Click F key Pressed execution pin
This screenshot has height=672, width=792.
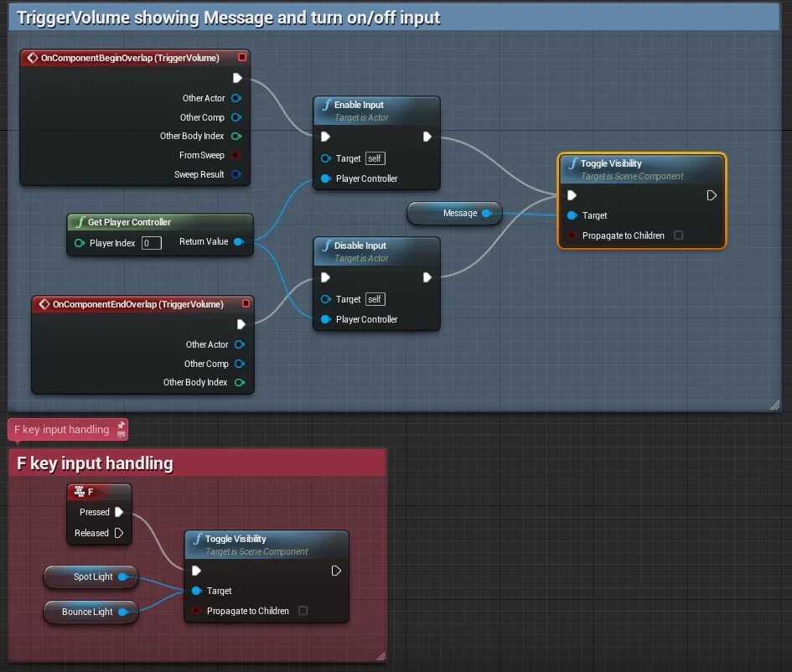[119, 512]
